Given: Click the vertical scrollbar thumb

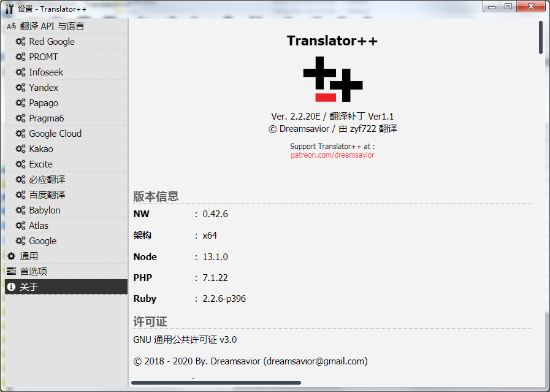Looking at the screenshot, I should [541, 37].
